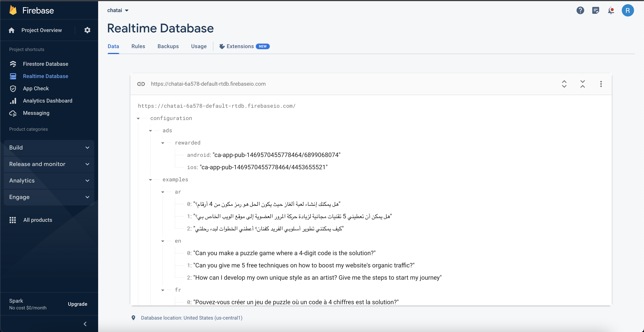644x332 pixels.
Task: Open Analytics Dashboard in sidebar
Action: [x=48, y=101]
